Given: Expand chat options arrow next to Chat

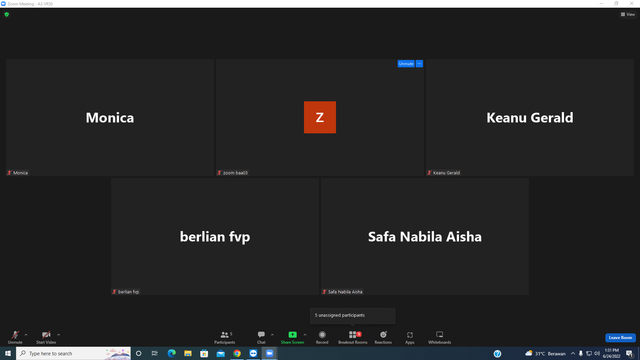Looking at the screenshot, I should [x=272, y=335].
